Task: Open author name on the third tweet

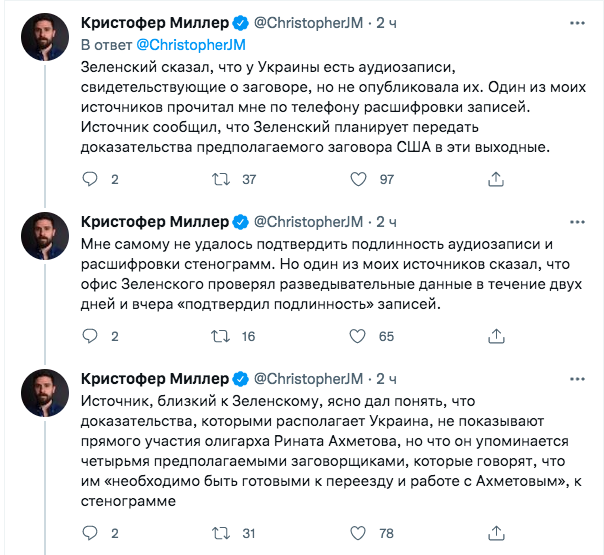Action: 153,378
